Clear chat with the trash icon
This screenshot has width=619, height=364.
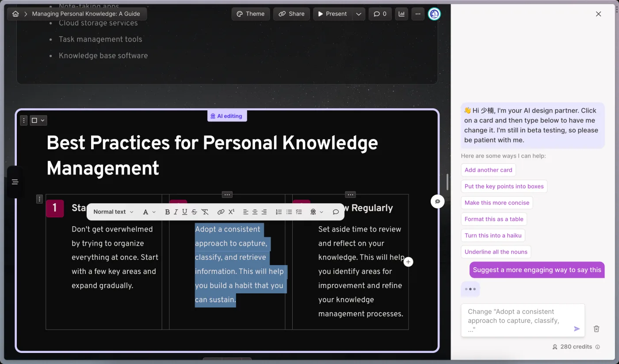point(596,329)
